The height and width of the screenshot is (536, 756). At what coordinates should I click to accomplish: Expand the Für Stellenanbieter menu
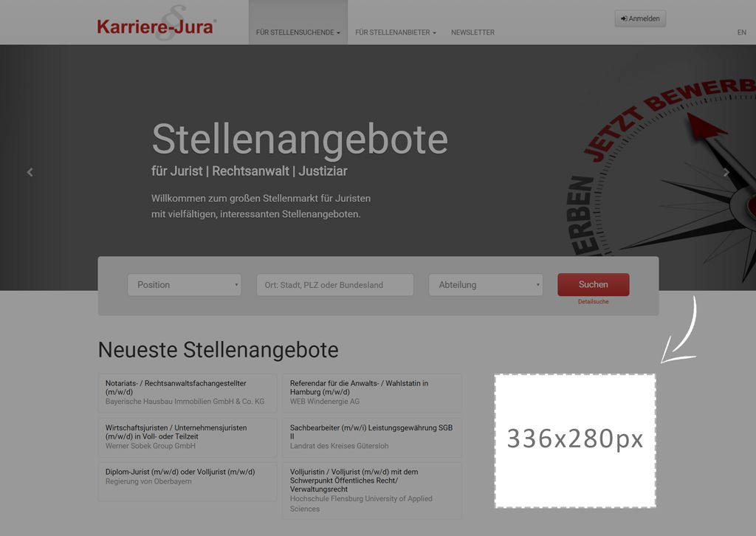[395, 32]
